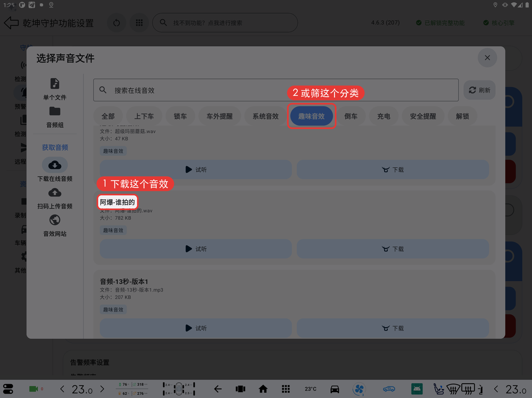
Task: Focus the 搜索在线音效 search field
Action: (x=276, y=90)
